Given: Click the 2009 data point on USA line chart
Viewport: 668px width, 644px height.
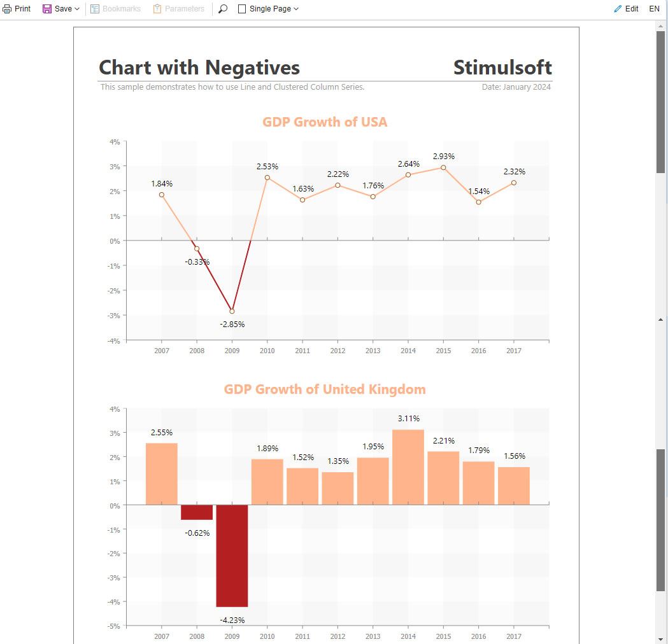Looking at the screenshot, I should tap(232, 311).
